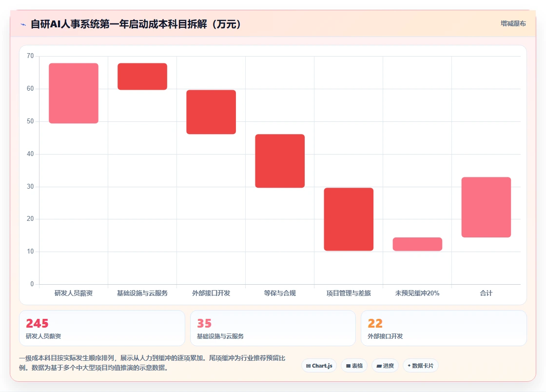546x392 pixels.
Task: Open the 35 基础设施与云服务 data card
Action: click(273, 328)
